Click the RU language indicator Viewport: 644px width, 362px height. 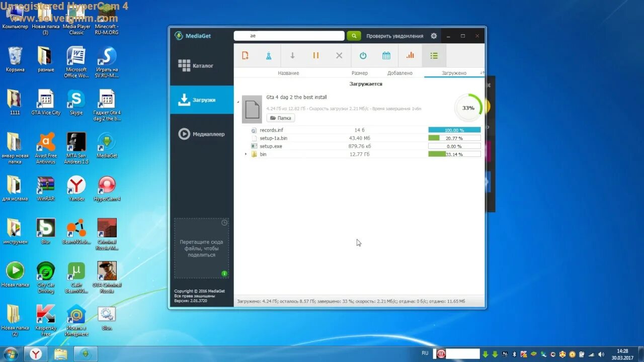pos(425,353)
